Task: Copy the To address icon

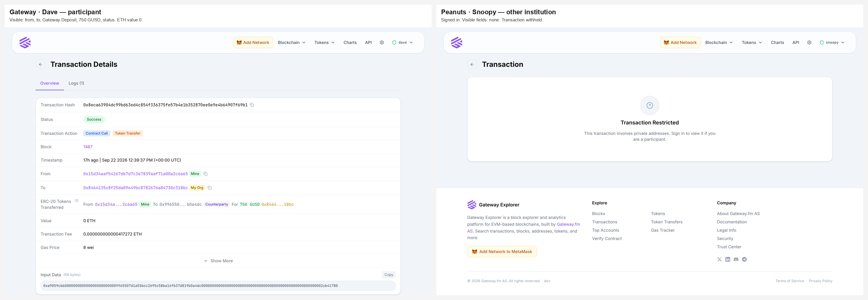Action: tap(210, 188)
